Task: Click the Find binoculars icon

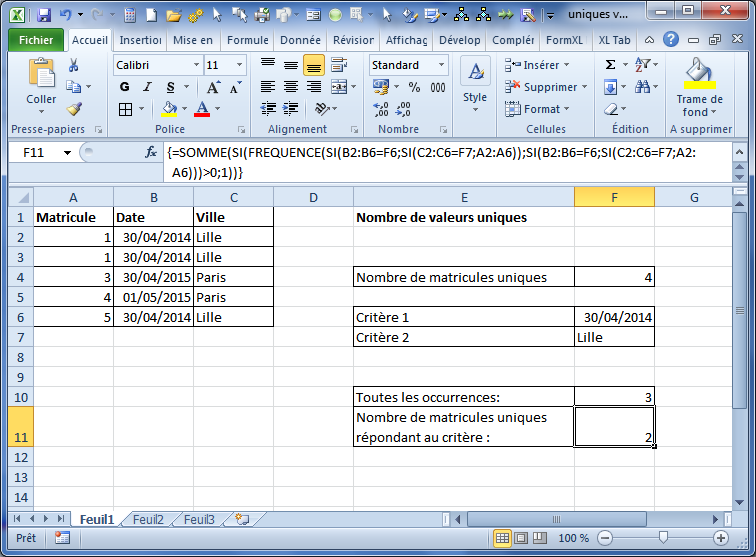Action: click(642, 87)
